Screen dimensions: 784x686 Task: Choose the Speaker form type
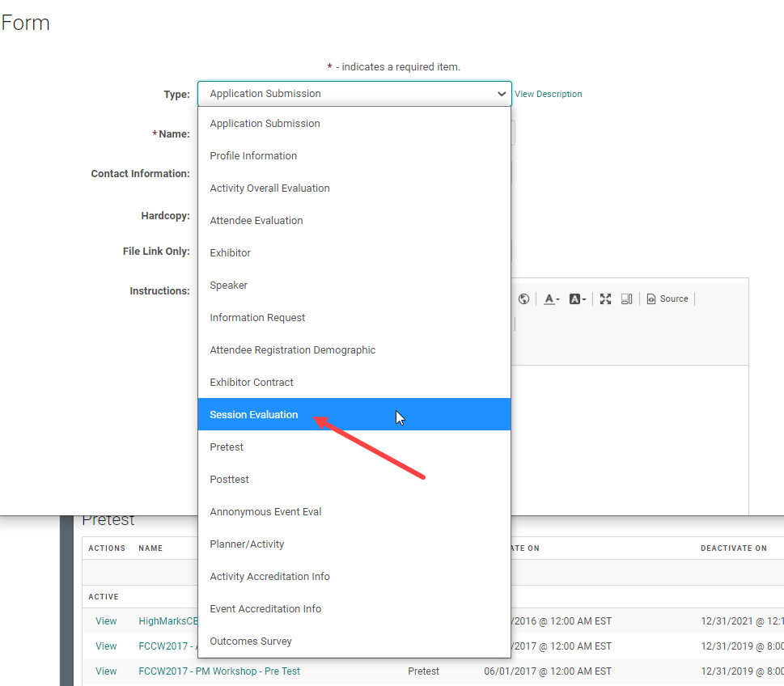click(x=228, y=286)
